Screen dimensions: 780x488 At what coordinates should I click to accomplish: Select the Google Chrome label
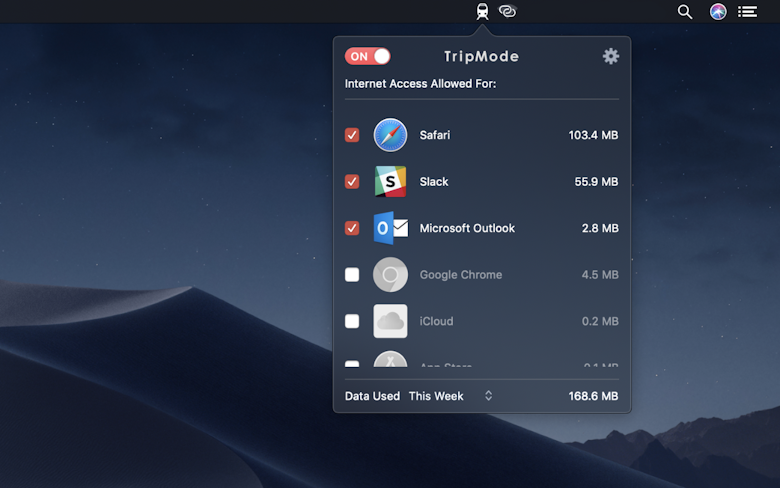[x=461, y=275]
